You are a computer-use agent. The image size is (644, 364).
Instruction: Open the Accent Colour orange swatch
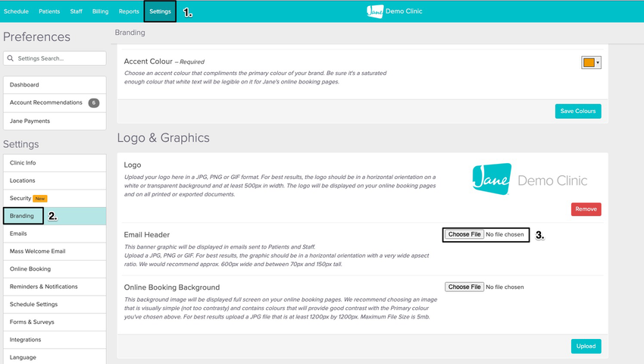coord(589,62)
